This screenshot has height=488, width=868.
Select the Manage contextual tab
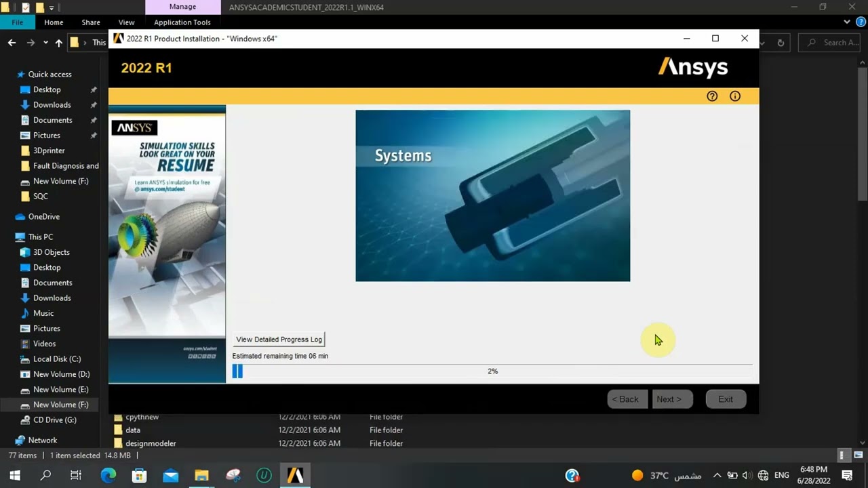[182, 7]
